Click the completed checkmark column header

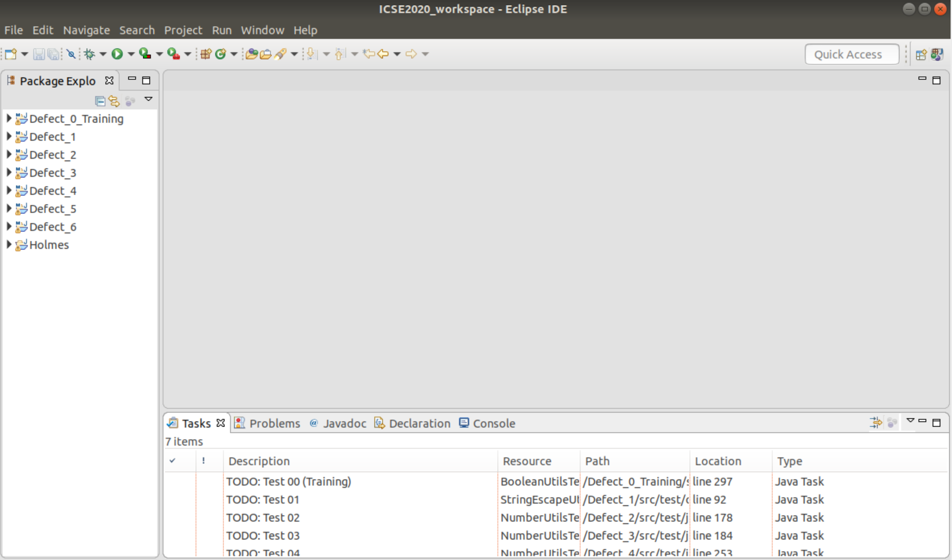pyautogui.click(x=172, y=461)
